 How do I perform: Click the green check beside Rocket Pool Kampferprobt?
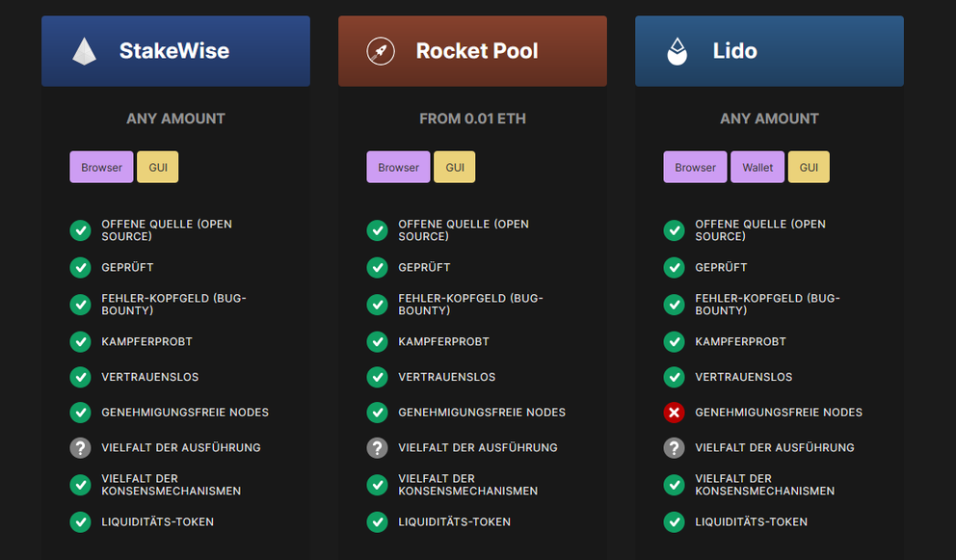[377, 342]
